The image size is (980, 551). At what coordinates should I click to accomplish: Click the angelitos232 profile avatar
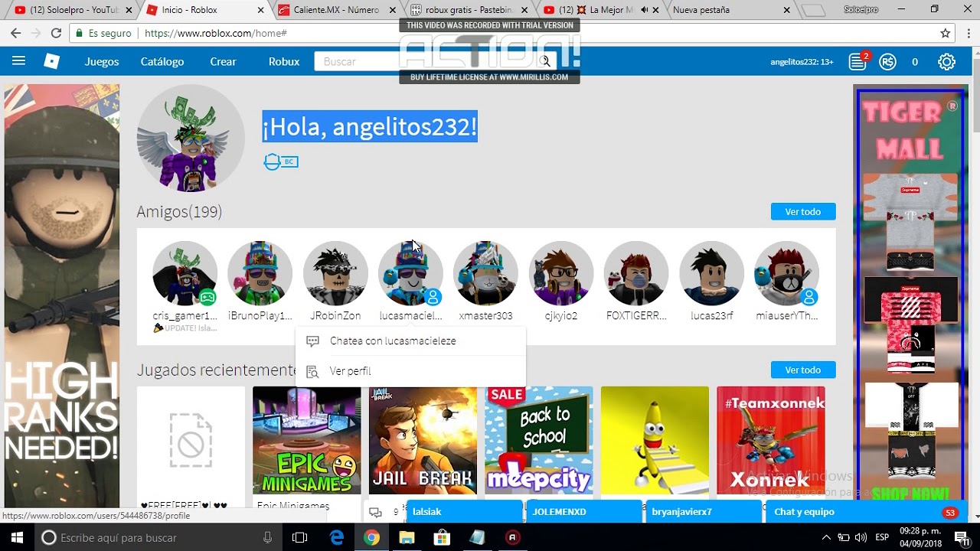[x=191, y=138]
